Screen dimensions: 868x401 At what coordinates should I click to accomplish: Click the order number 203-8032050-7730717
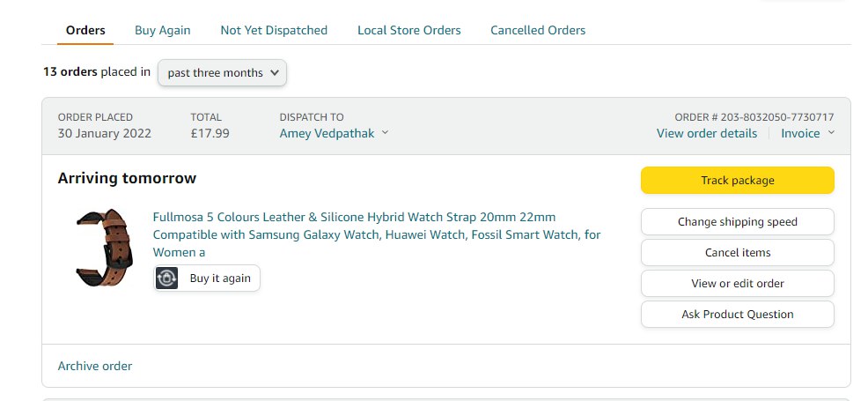pyautogui.click(x=777, y=116)
